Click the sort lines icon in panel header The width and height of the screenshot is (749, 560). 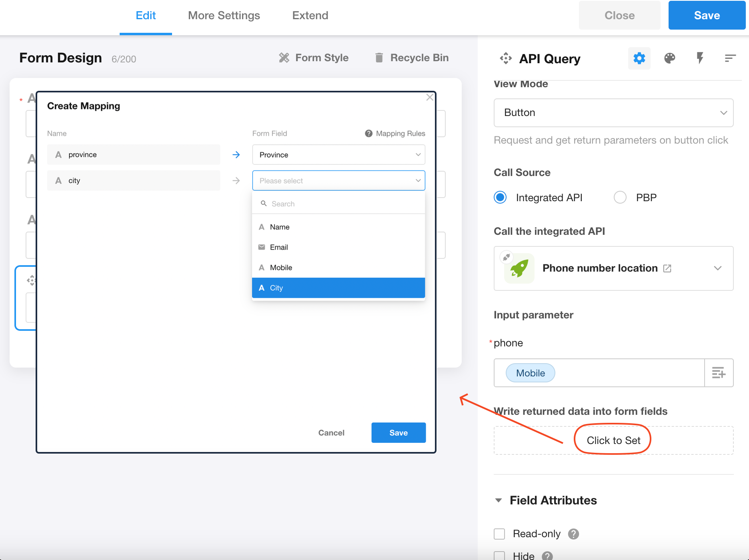pos(730,58)
